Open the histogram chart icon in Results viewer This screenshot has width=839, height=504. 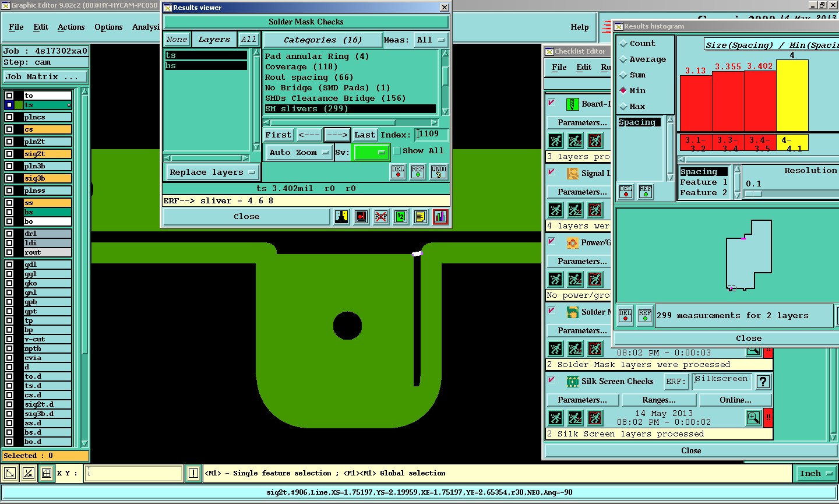coord(440,217)
